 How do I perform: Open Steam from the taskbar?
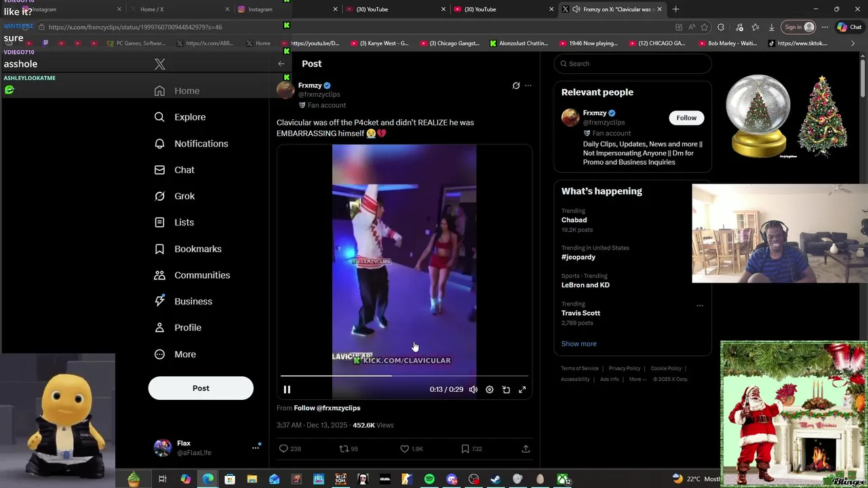[x=496, y=479]
